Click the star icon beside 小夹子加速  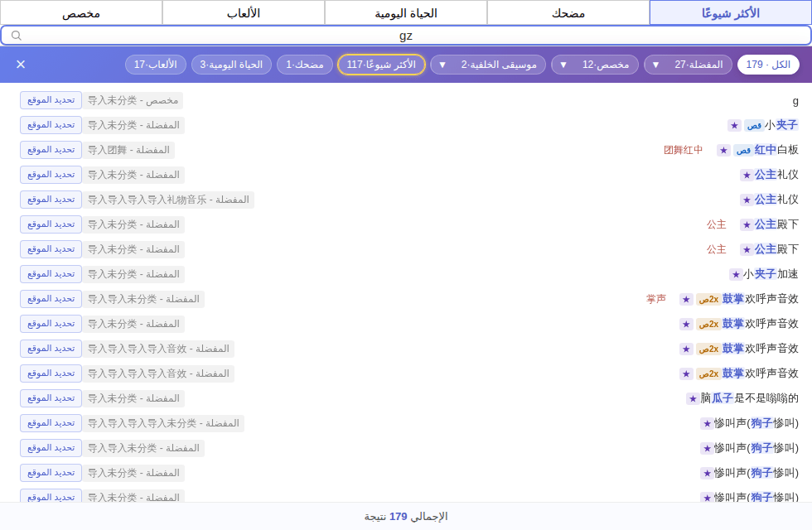(736, 274)
